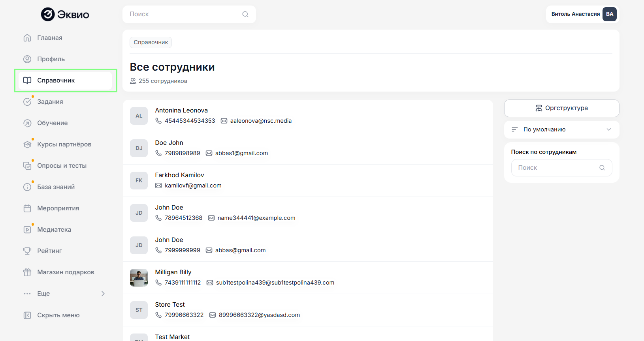This screenshot has width=644, height=341.
Task: Click email abbas@gmail.com
Action: tap(240, 250)
